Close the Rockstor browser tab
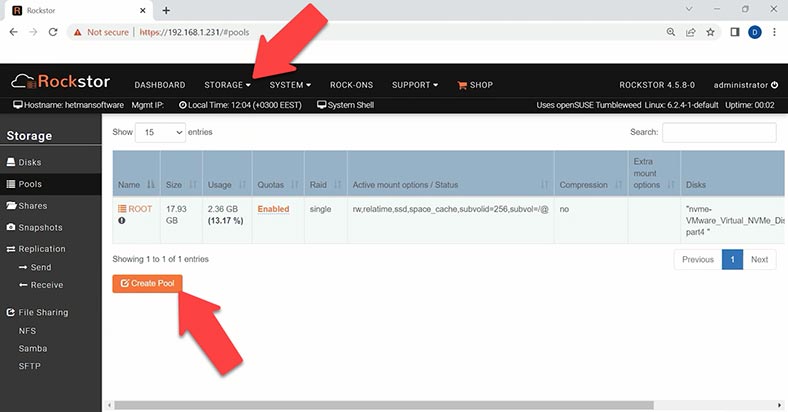788x412 pixels. (143, 10)
